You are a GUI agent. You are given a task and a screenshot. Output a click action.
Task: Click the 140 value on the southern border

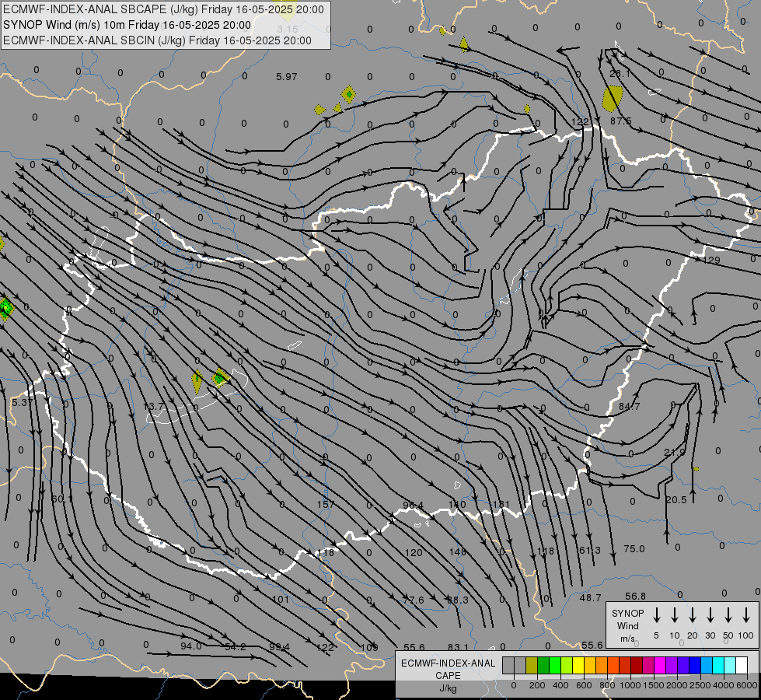tap(457, 504)
